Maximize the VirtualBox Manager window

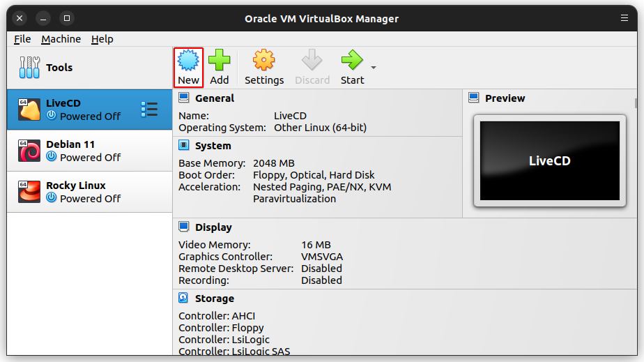[x=67, y=18]
